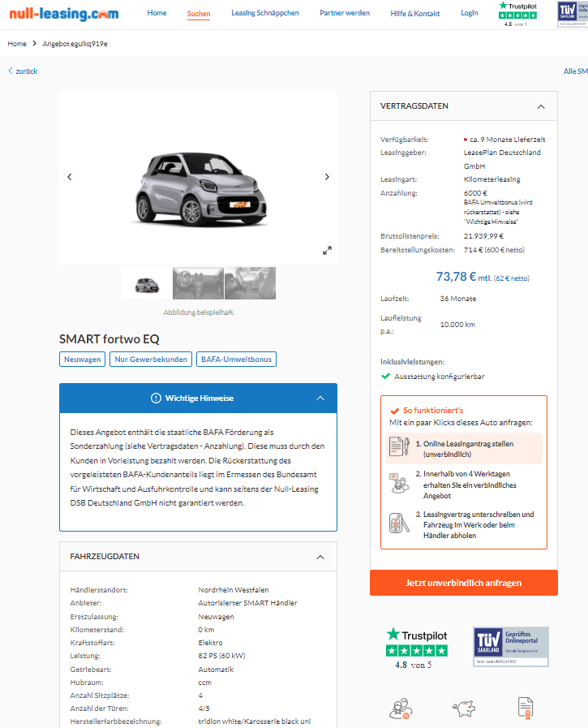Open the Suchen menu item

pyautogui.click(x=199, y=14)
